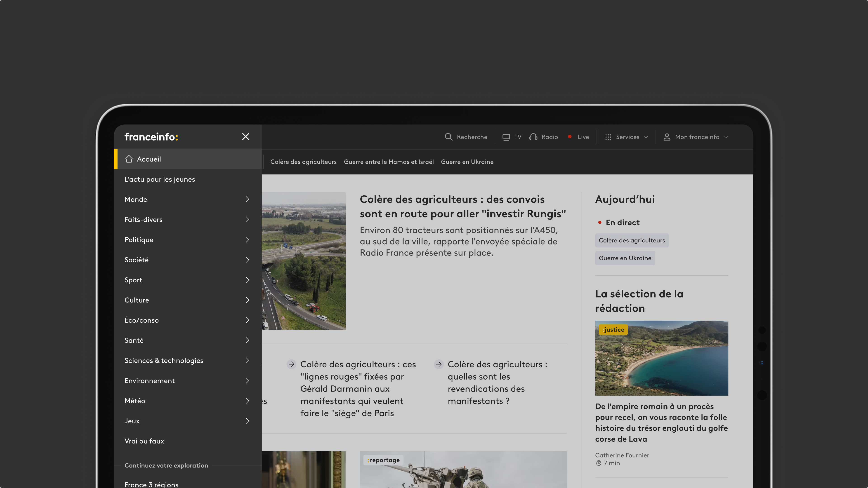Open the Corsican gulf coastline photo

click(661, 358)
